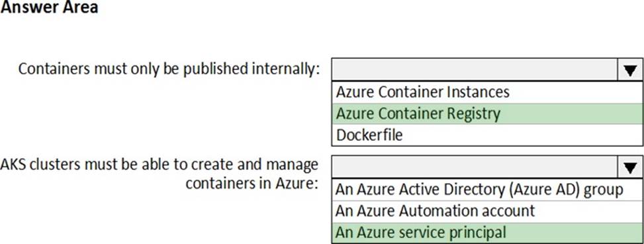
Task: Choose the first entry in the AKS options list
Action: click(x=487, y=190)
